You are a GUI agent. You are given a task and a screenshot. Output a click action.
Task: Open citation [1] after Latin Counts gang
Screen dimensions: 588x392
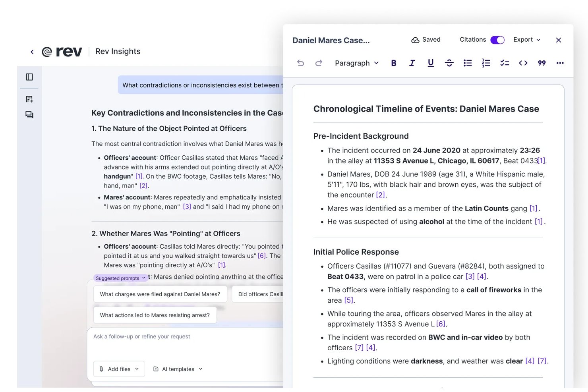[534, 209]
